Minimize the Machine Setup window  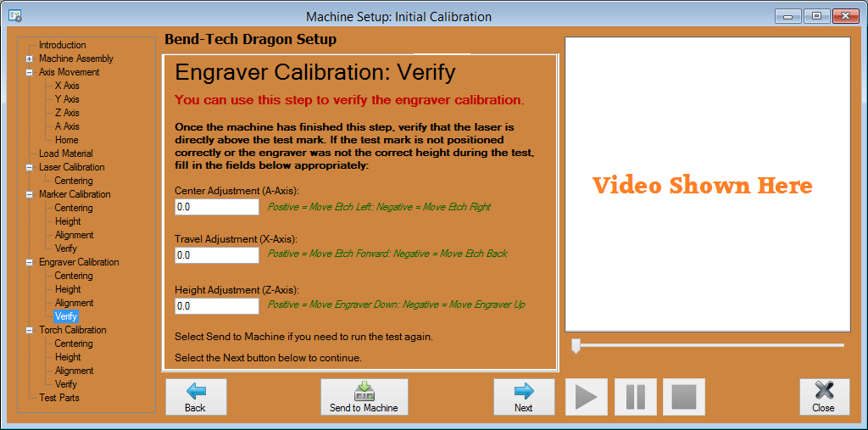pos(787,16)
